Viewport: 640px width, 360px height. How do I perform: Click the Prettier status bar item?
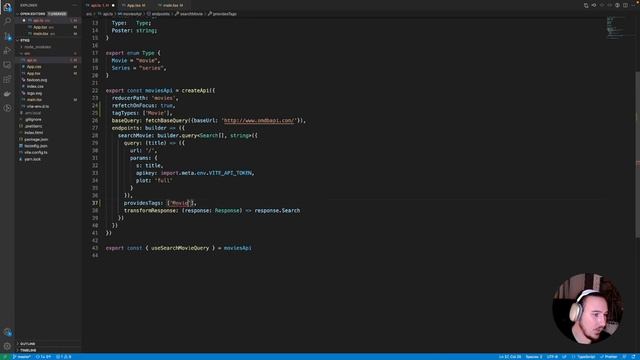(609, 357)
